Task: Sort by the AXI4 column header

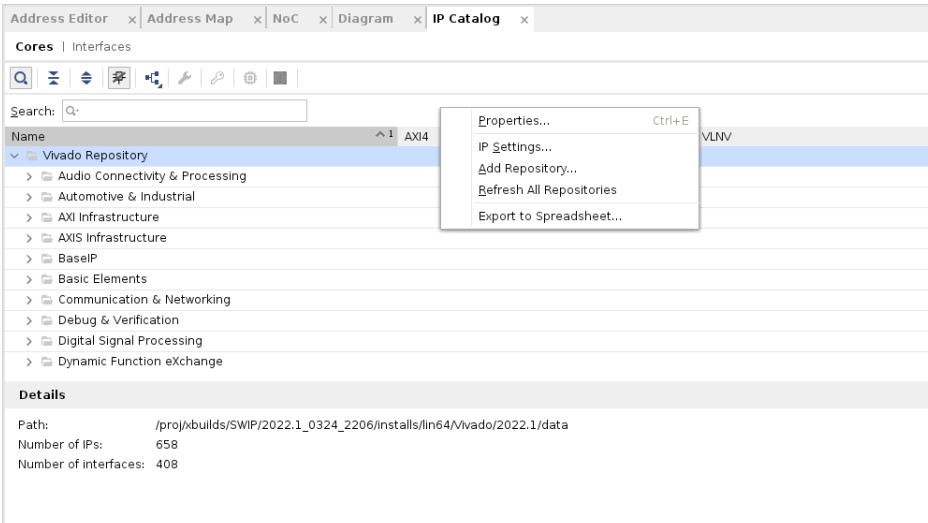Action: click(416, 137)
